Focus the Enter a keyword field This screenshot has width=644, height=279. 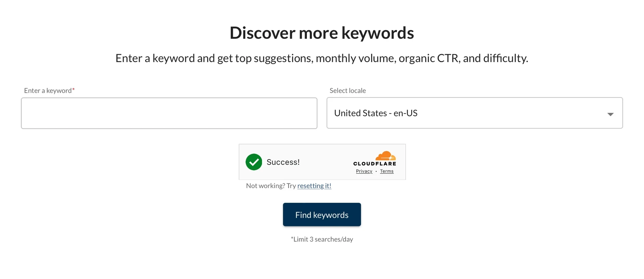click(x=169, y=113)
